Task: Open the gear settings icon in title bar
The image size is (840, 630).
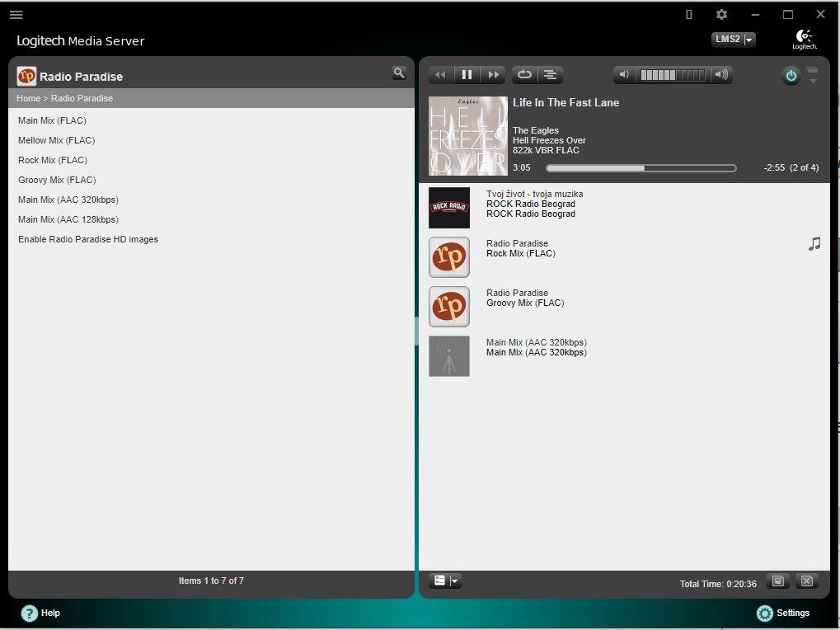Action: point(721,15)
